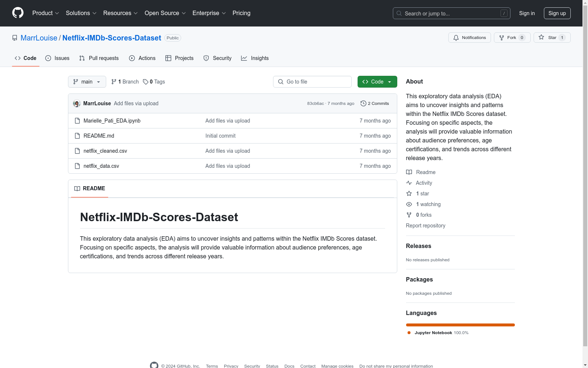The image size is (588, 368).
Task: Click the tag icon next to 0 Tags
Action: [x=146, y=82]
